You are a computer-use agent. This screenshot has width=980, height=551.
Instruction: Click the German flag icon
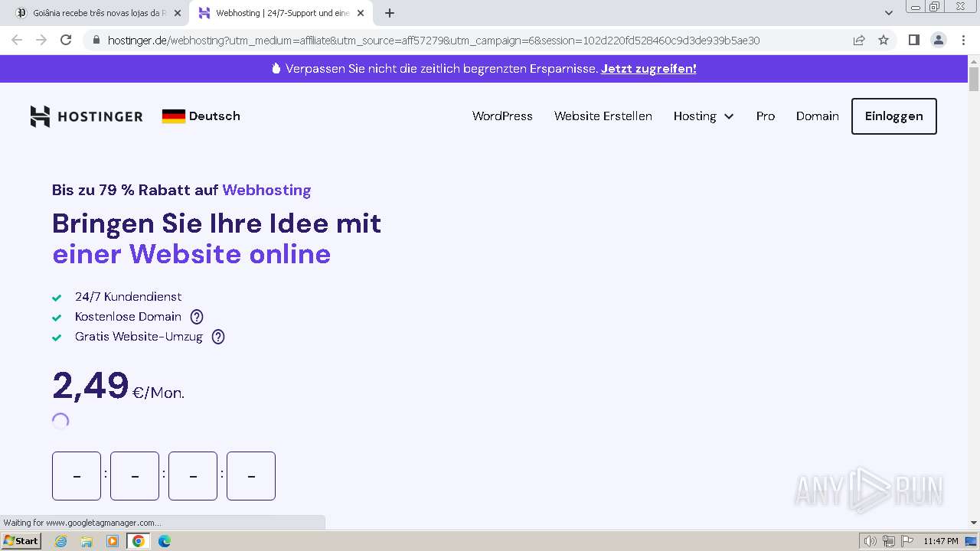tap(174, 116)
